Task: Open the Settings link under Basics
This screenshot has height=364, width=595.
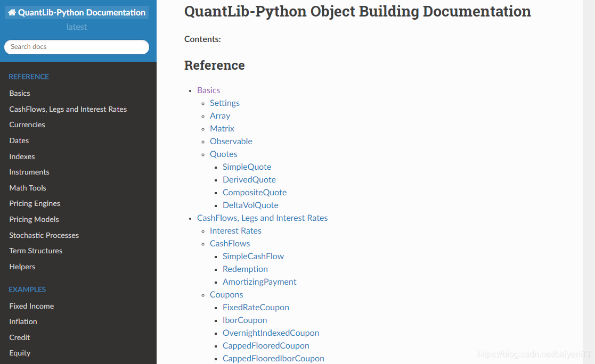Action: [225, 103]
